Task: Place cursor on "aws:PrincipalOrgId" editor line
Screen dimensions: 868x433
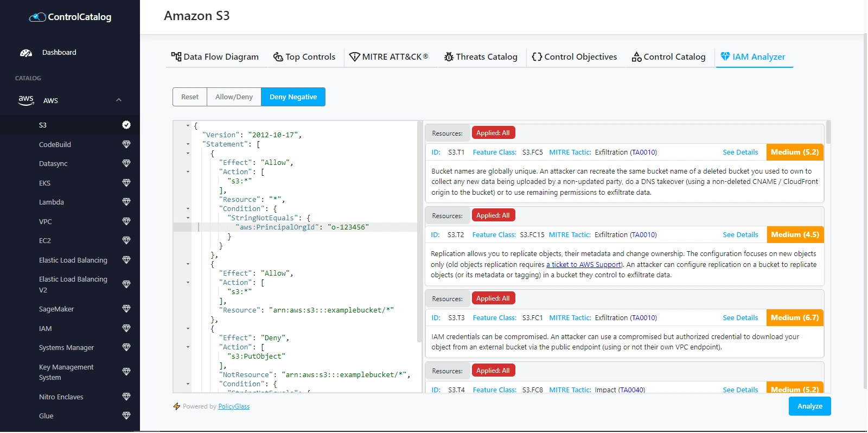Action: 302,227
